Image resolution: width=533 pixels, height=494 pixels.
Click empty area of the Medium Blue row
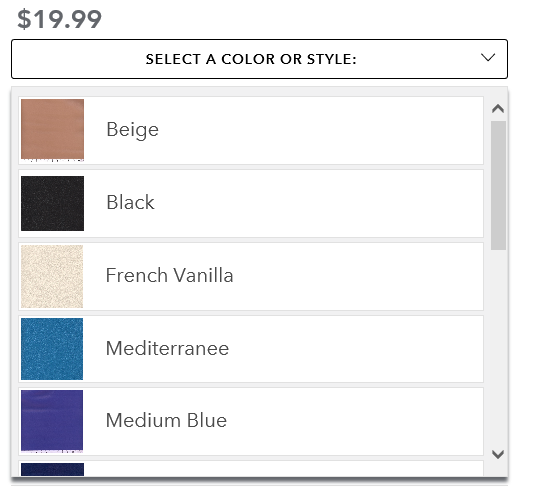(x=354, y=422)
